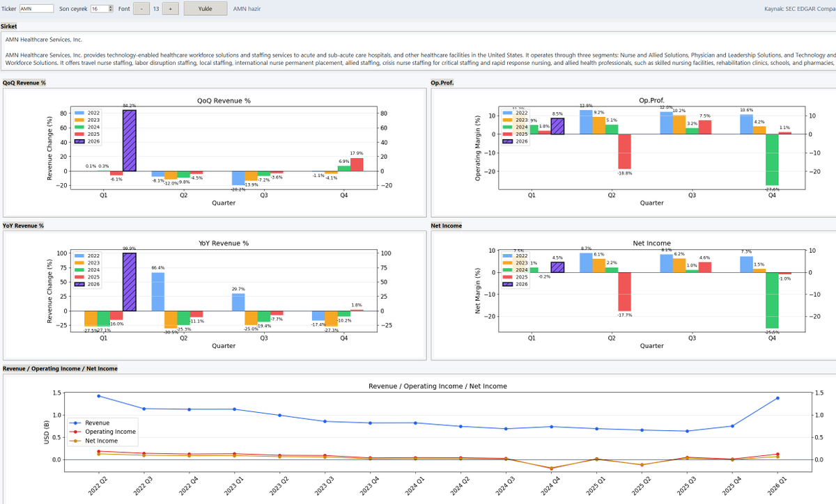Image resolution: width=836 pixels, height=504 pixels.
Task: Click the Op.Prof. section label above the chart frame
Action: 443,83
